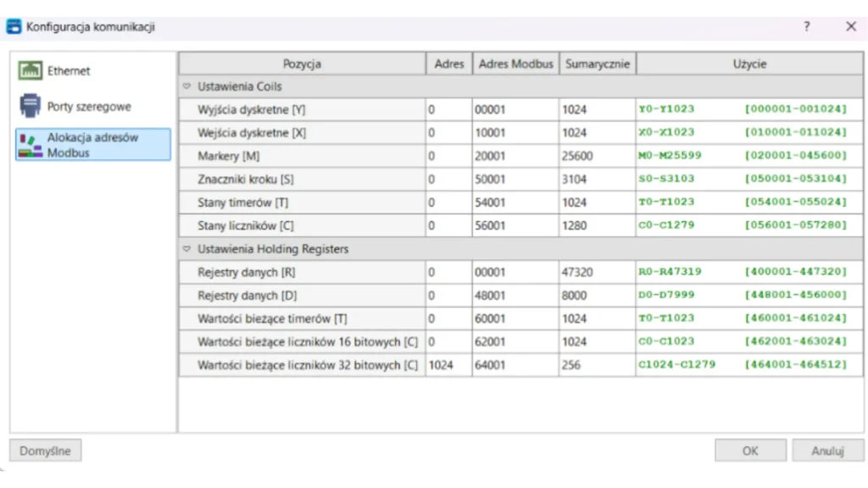Close the Konfiguracja komunikacji dialog
The width and height of the screenshot is (868, 488).
point(851,26)
